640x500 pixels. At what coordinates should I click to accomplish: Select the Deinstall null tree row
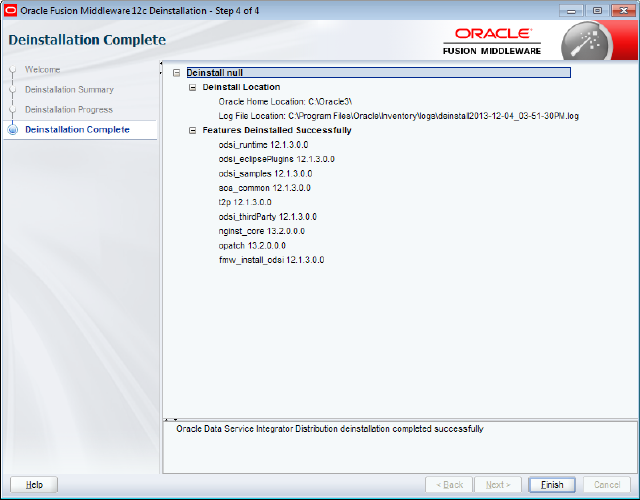click(x=378, y=73)
